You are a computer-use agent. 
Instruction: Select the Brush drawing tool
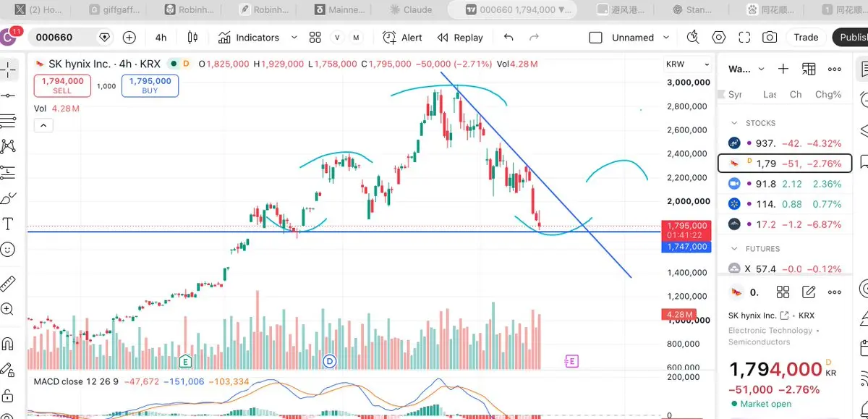click(x=9, y=198)
